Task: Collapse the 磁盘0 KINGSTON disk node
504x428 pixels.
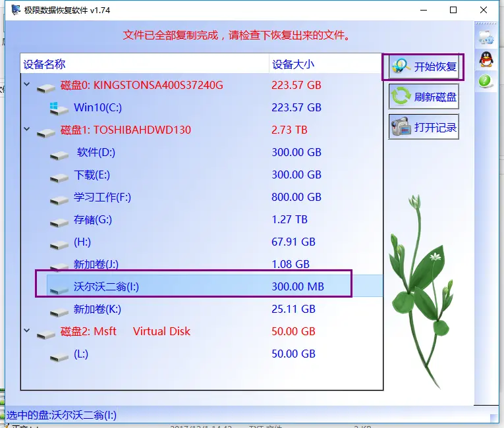Action: pyautogui.click(x=27, y=84)
